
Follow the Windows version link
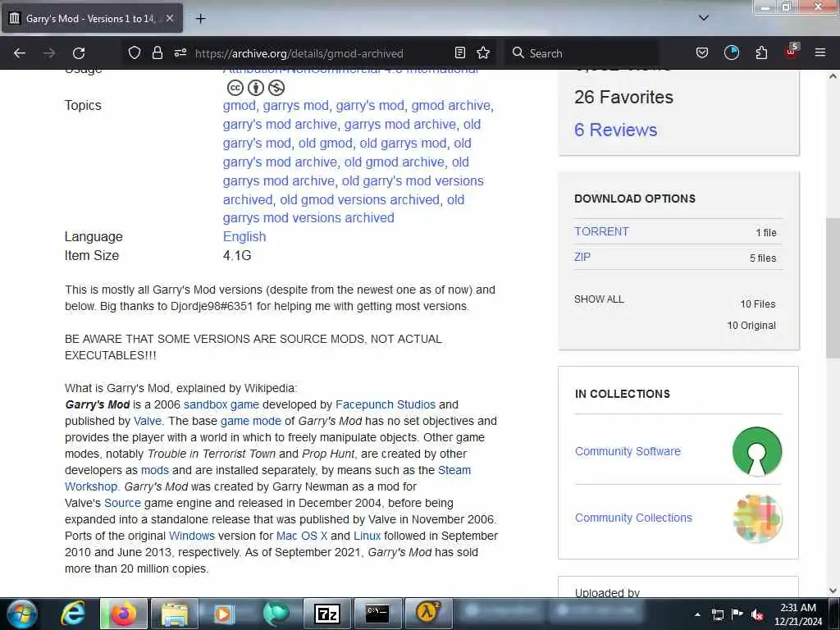pos(192,536)
